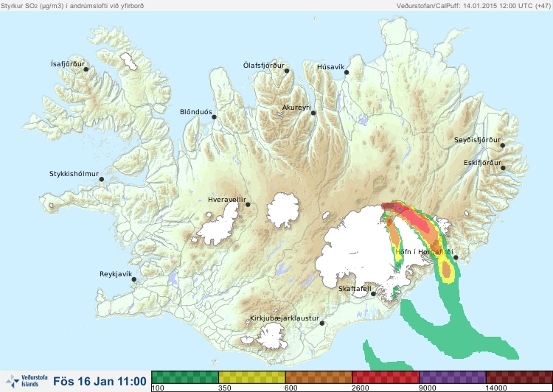Select the red 2600 legend swatch
Screen dimensions: 553x392
(x=386, y=377)
